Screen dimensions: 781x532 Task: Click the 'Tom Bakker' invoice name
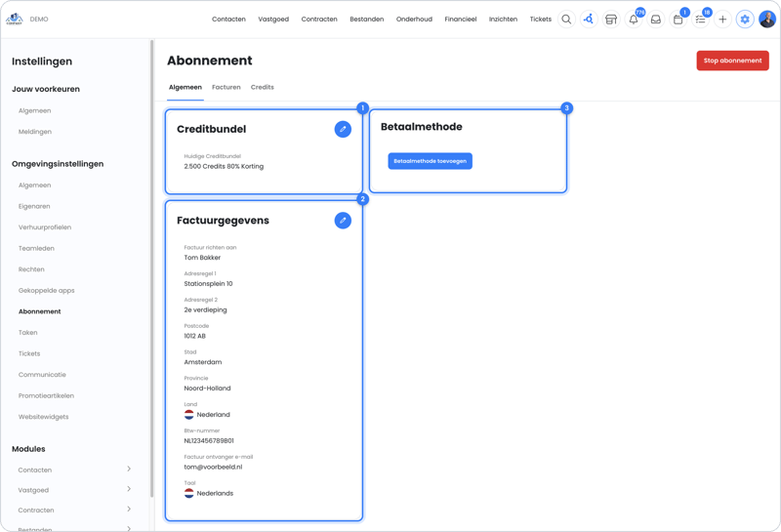pos(202,258)
